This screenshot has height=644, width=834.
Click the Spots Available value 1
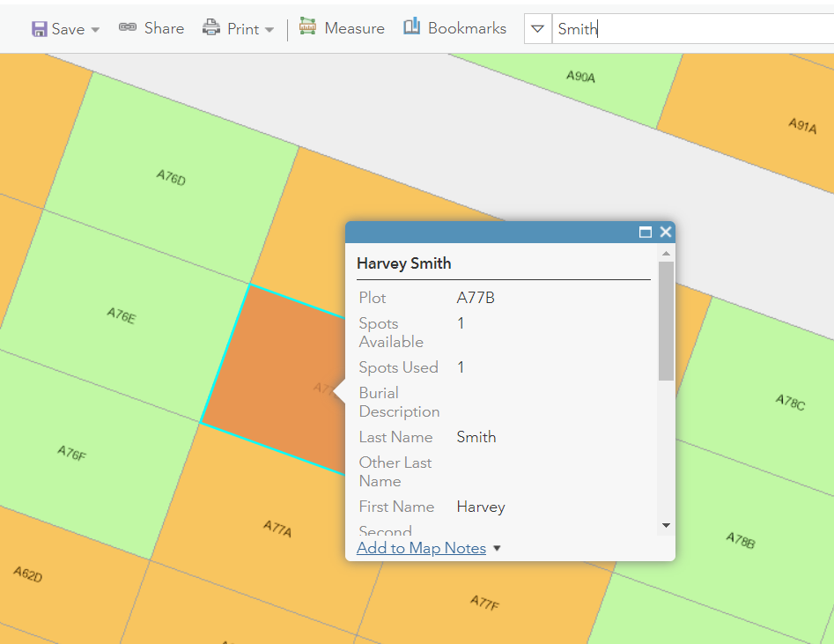click(x=460, y=323)
